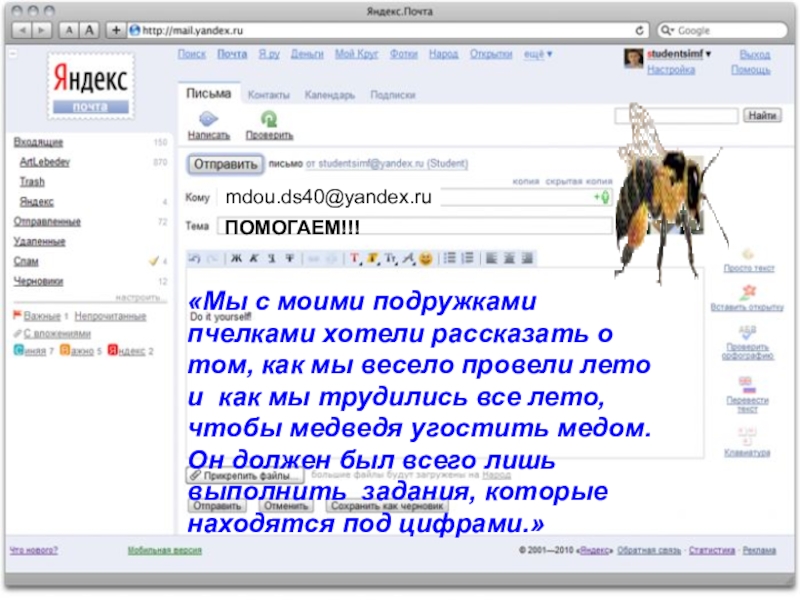Click the Отменить button
Image resolution: width=800 pixels, height=600 pixels.
pyautogui.click(x=286, y=506)
